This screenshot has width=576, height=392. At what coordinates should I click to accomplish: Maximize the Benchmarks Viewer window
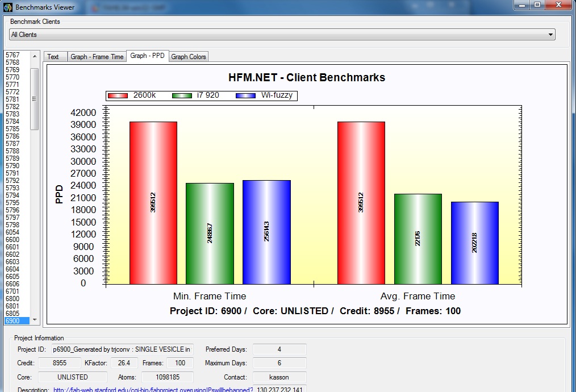pyautogui.click(x=537, y=5)
